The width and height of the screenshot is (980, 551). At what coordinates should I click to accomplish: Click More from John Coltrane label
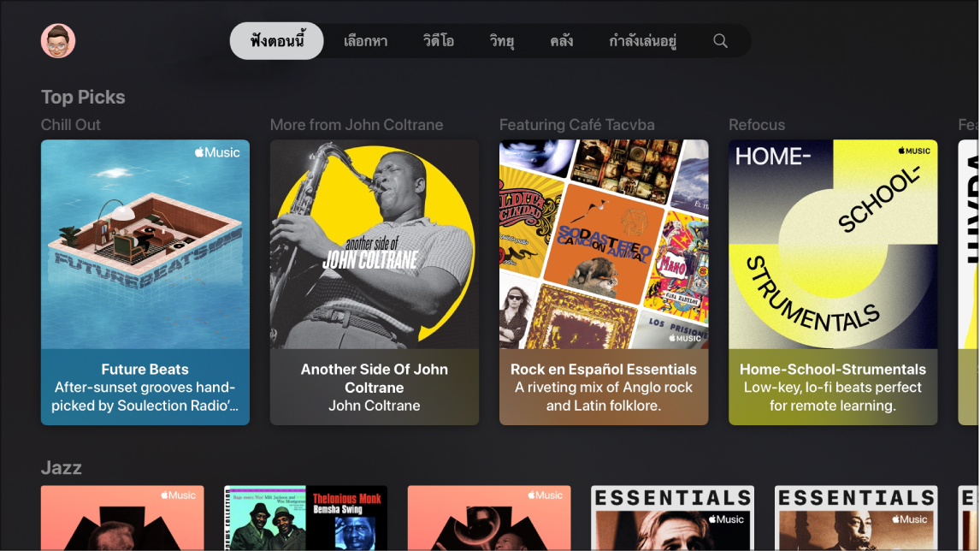(x=357, y=124)
